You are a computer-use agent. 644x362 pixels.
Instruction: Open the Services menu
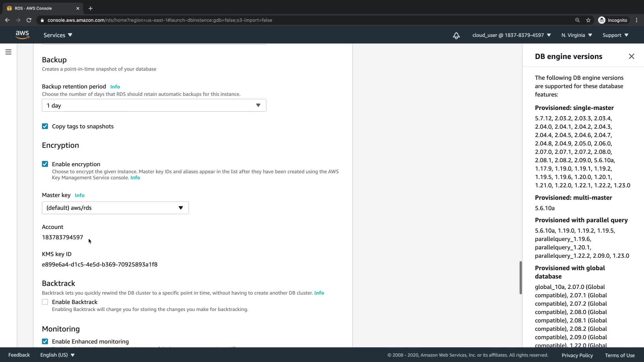tap(58, 35)
